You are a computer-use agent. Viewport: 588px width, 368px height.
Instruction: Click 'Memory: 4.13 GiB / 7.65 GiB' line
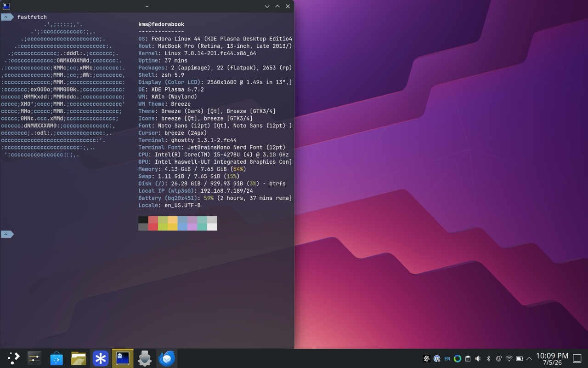tap(192, 169)
